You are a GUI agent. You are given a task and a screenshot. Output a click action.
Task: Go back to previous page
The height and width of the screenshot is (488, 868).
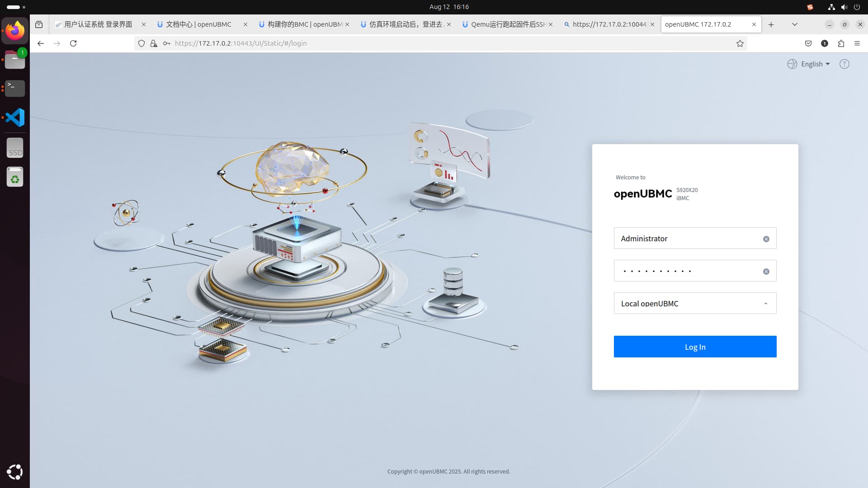(41, 43)
